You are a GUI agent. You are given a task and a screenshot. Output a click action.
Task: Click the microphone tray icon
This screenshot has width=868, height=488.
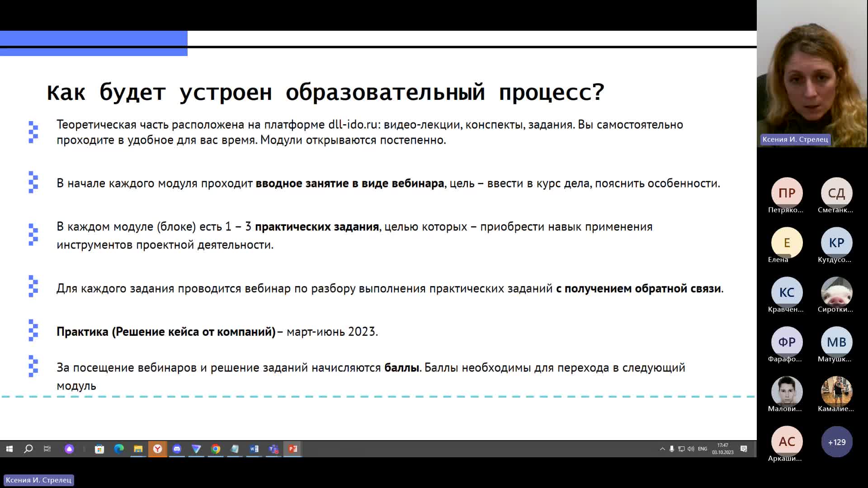click(672, 449)
